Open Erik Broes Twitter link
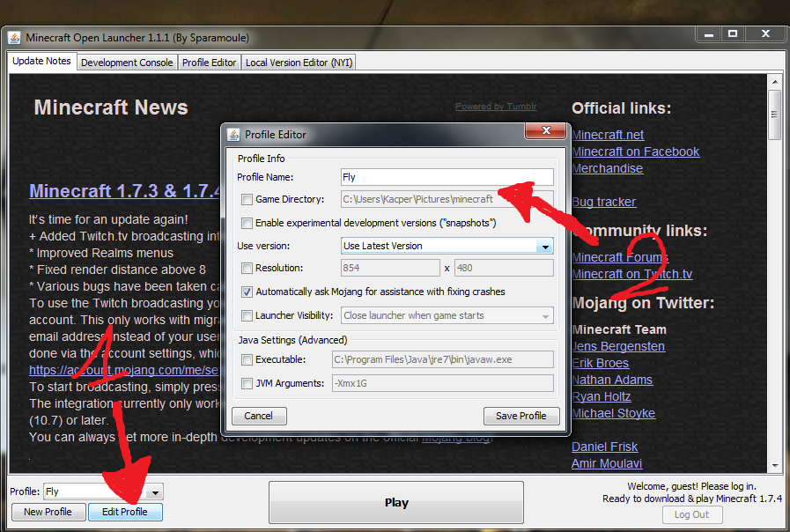This screenshot has width=790, height=532. (601, 363)
